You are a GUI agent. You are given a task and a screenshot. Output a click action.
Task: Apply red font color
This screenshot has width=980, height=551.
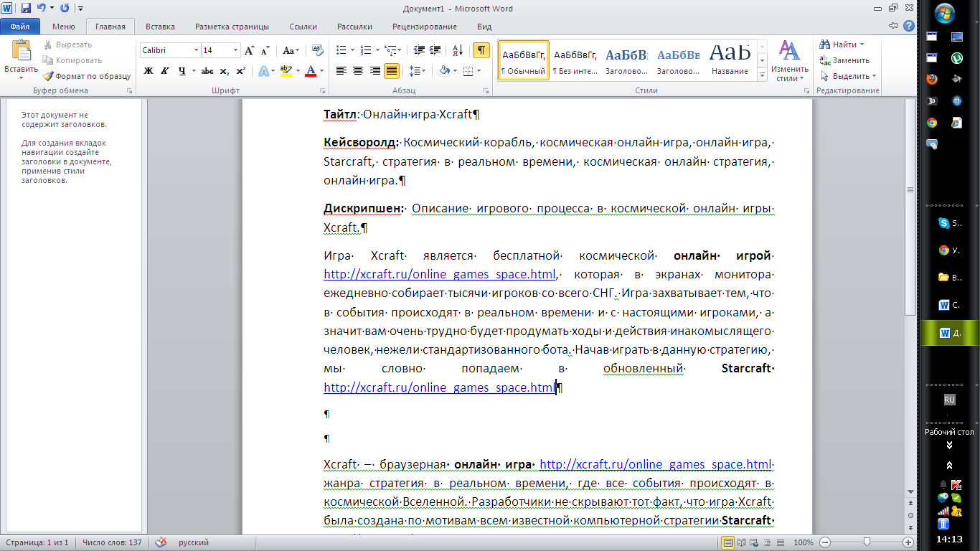[311, 71]
